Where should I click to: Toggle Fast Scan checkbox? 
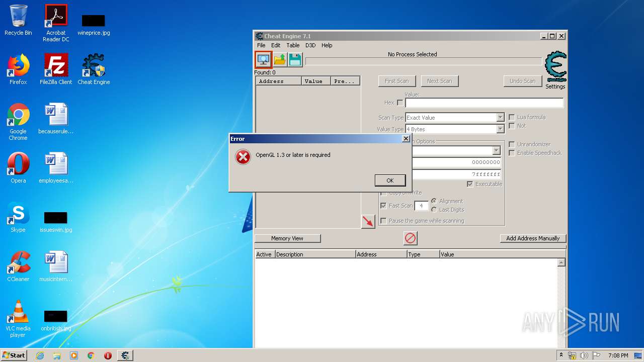(x=383, y=206)
